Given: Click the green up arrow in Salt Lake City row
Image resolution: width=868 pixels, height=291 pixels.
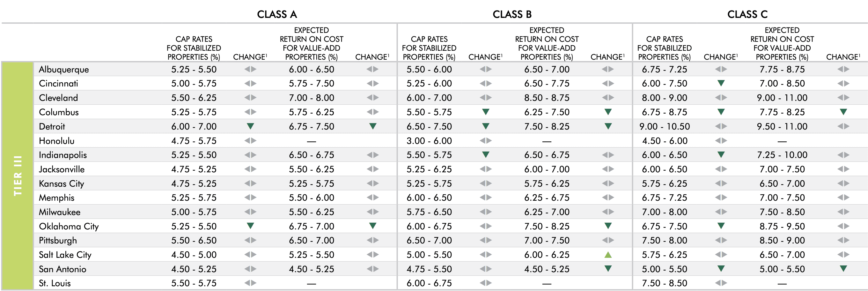Looking at the screenshot, I should 608,255.
